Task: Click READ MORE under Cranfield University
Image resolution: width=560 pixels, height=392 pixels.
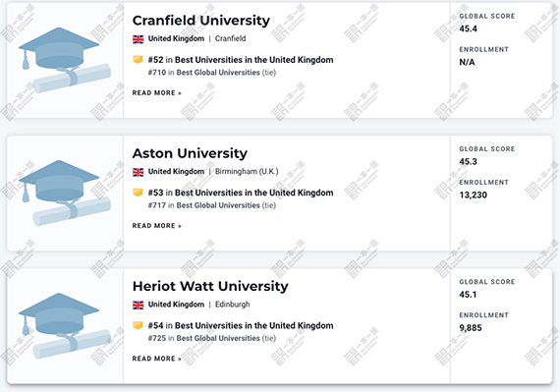Action: click(x=157, y=92)
